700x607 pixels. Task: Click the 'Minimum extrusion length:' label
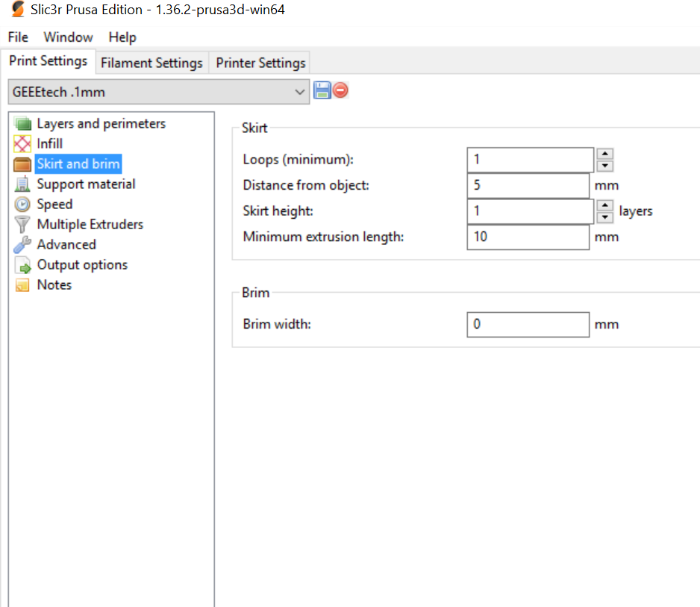(x=323, y=237)
